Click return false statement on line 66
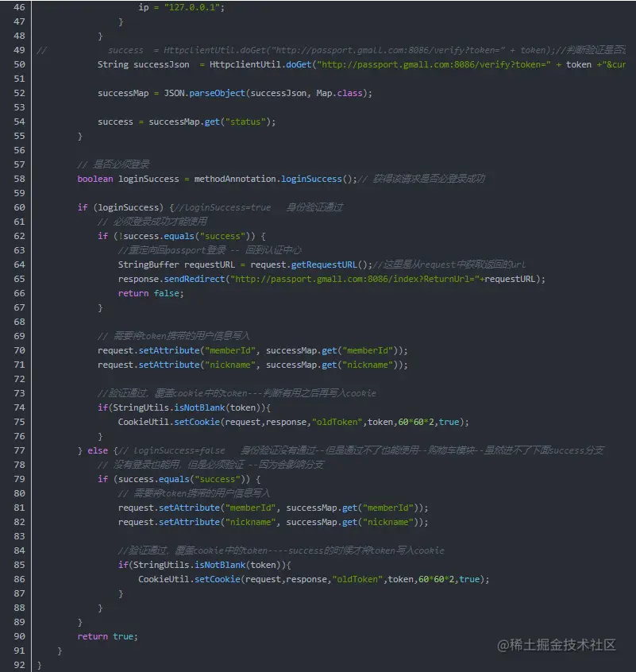 coord(151,293)
